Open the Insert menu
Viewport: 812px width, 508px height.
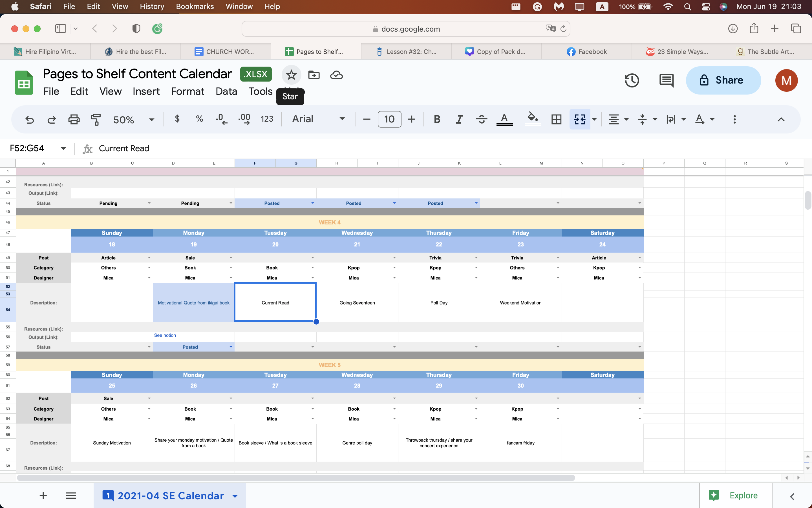(x=146, y=91)
